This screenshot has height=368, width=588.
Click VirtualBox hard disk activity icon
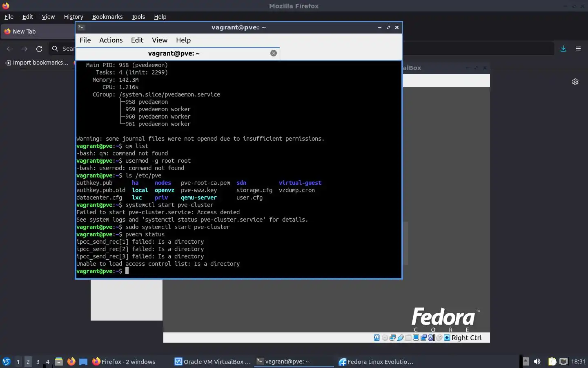376,338
